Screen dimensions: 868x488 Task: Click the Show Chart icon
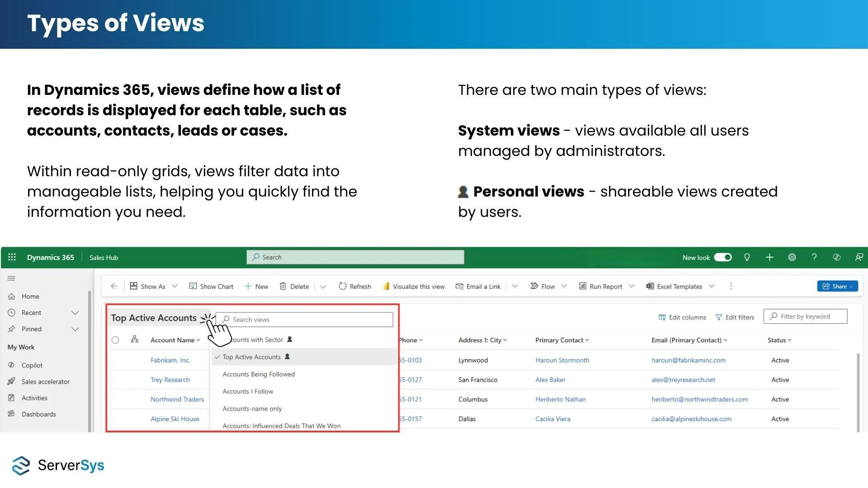(193, 286)
